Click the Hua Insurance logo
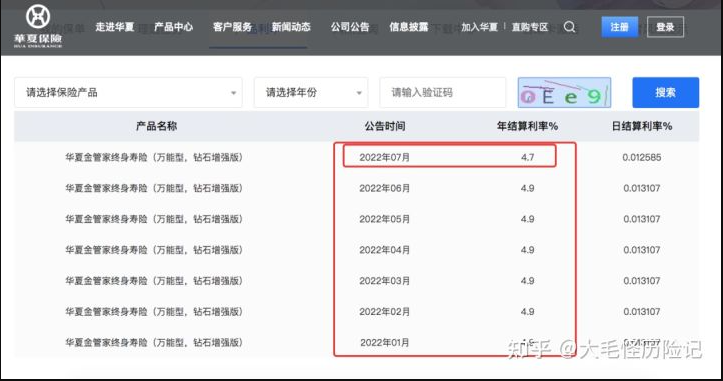This screenshot has width=723, height=381. [38, 26]
